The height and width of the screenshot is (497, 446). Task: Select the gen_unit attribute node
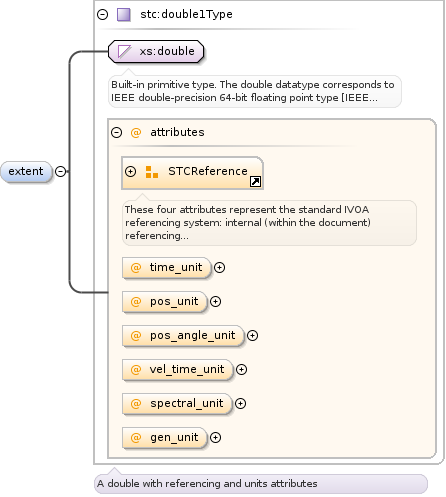(165, 438)
